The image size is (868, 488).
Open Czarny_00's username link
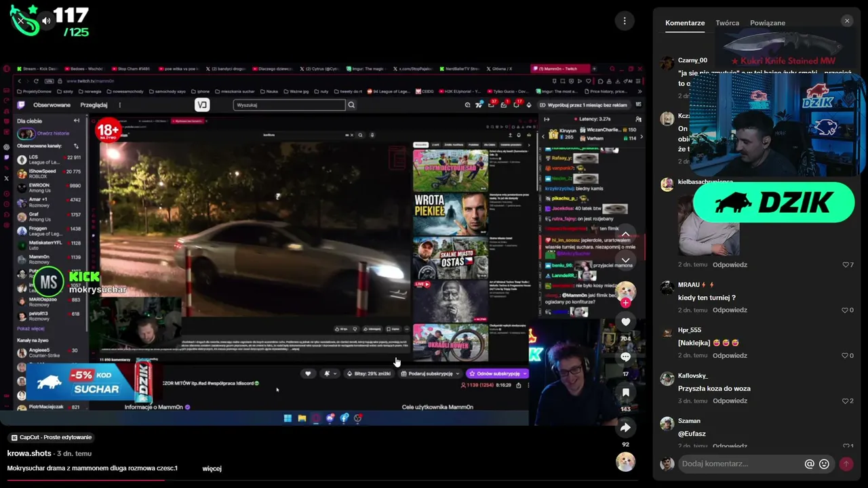[x=692, y=60]
